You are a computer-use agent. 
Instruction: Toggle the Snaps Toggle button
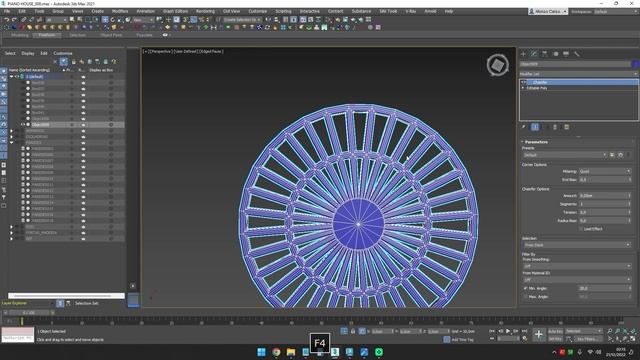pyautogui.click(x=186, y=20)
